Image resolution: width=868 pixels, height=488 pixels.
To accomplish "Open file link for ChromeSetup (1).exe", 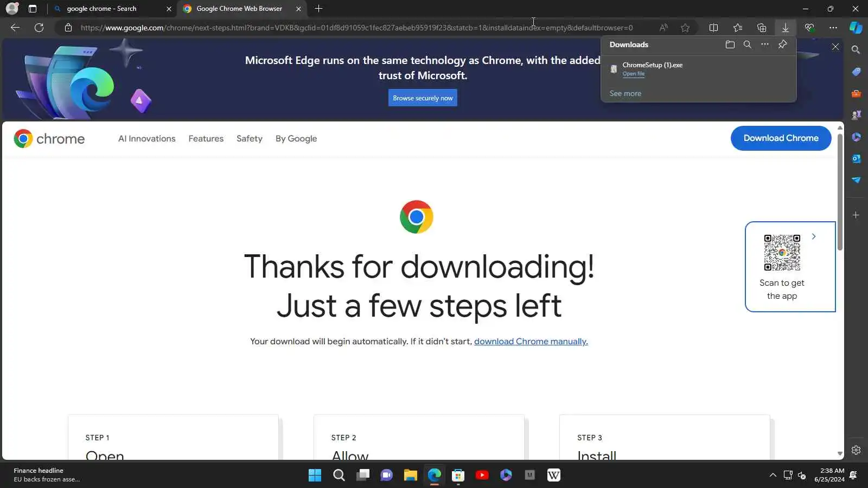I will [x=633, y=74].
